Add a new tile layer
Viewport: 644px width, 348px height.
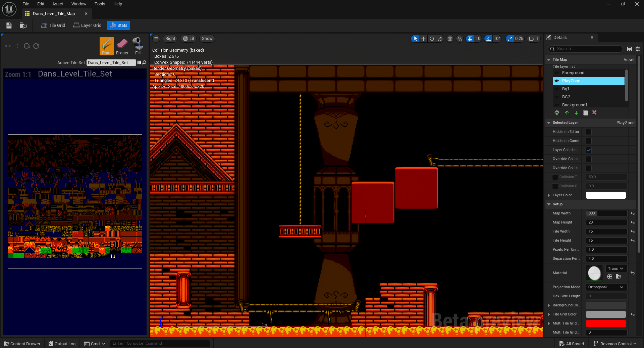click(557, 113)
